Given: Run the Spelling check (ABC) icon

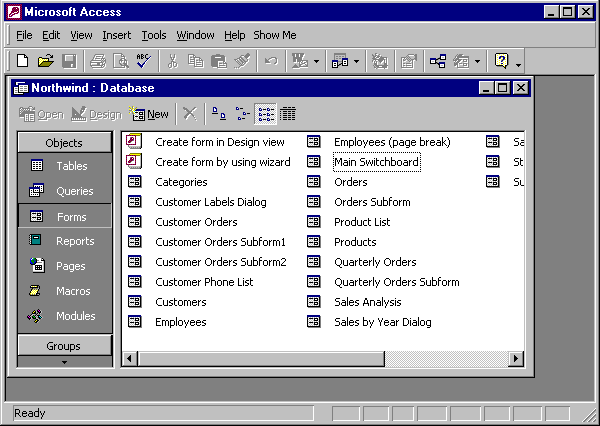Looking at the screenshot, I should [x=143, y=61].
